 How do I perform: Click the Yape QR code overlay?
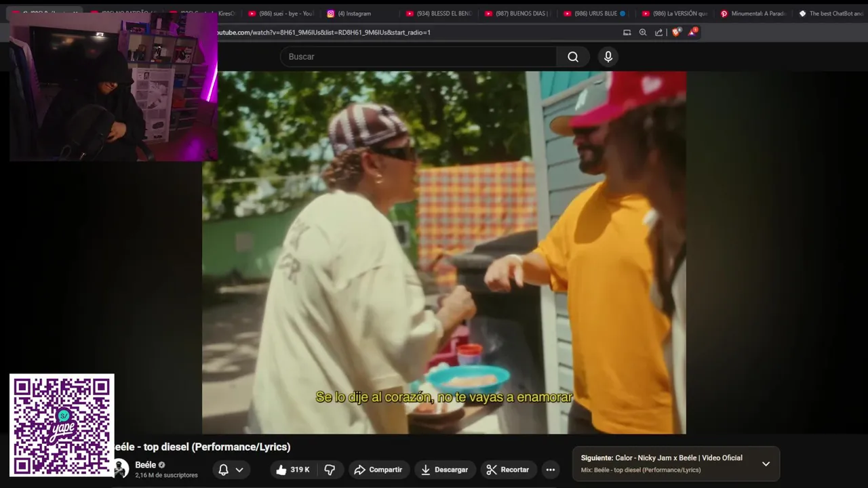pos(62,425)
